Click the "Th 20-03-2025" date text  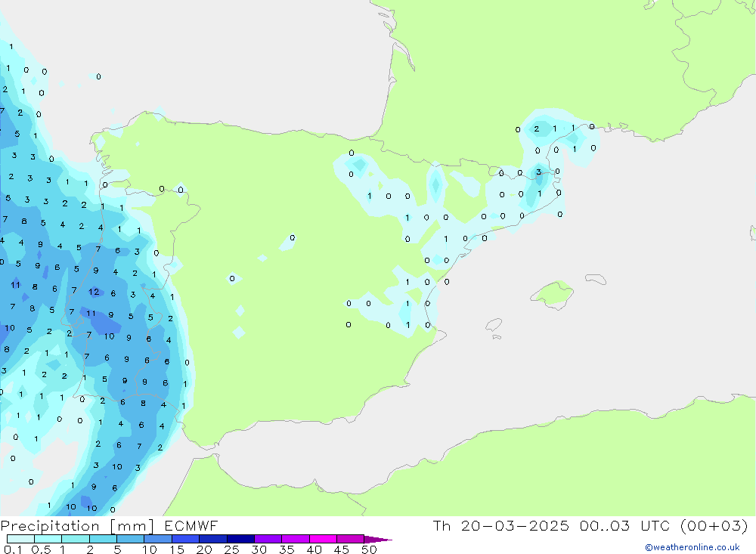click(500, 525)
